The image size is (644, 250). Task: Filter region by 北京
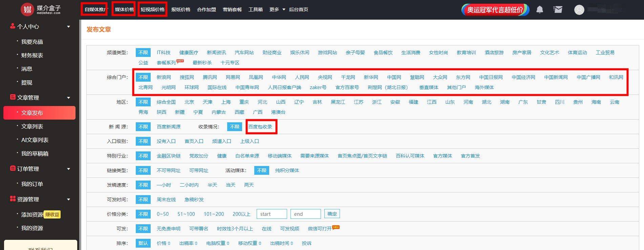[189, 102]
